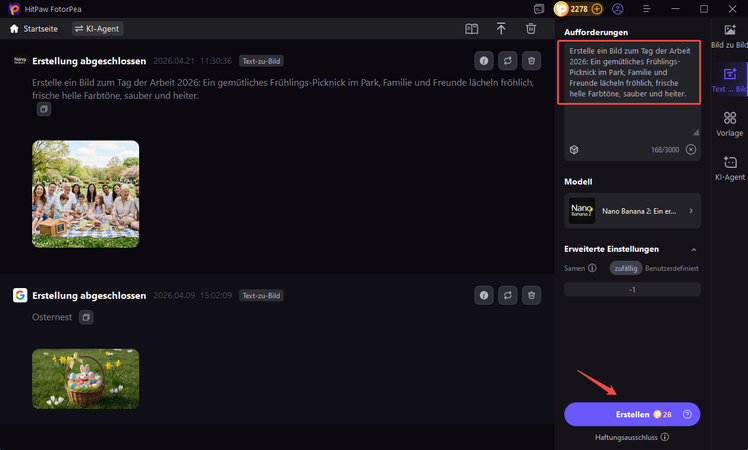The image size is (748, 450).
Task: Show info for the picnic generation
Action: point(484,60)
